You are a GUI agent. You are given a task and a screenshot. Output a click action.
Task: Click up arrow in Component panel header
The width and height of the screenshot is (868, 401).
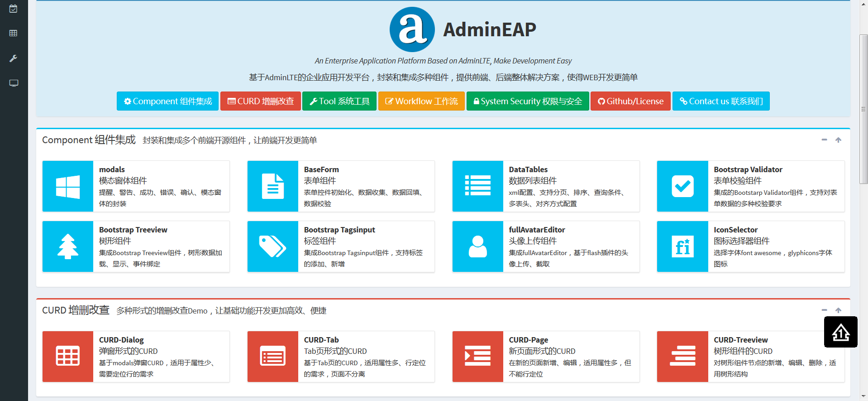(x=838, y=140)
